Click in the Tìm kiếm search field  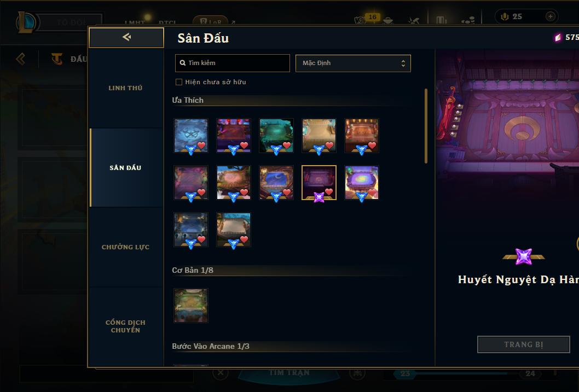(x=232, y=63)
